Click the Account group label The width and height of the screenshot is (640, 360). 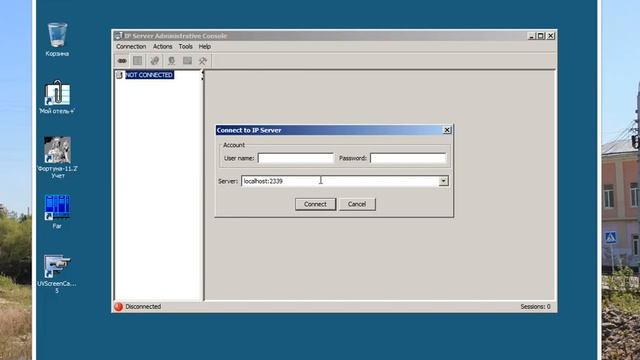(234, 145)
